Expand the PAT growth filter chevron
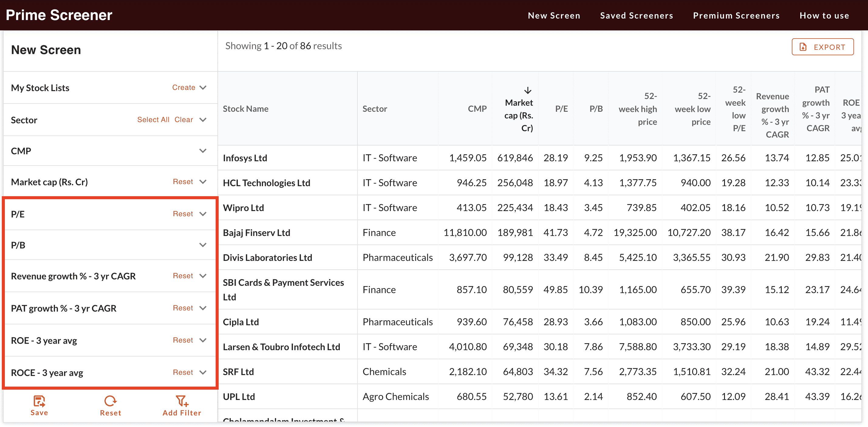Screen dimensions: 868x427 pos(203,308)
